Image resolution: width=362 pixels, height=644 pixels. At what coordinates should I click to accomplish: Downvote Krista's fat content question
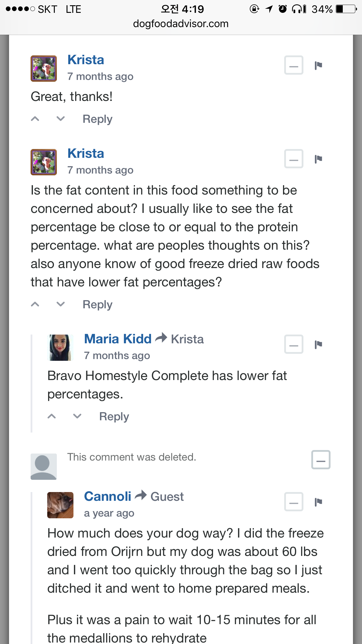61,304
